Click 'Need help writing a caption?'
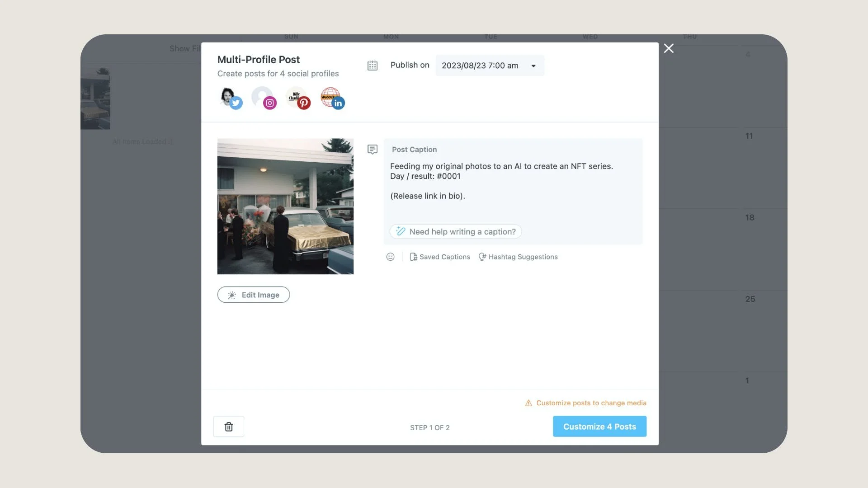Image resolution: width=868 pixels, height=488 pixels. (x=455, y=231)
